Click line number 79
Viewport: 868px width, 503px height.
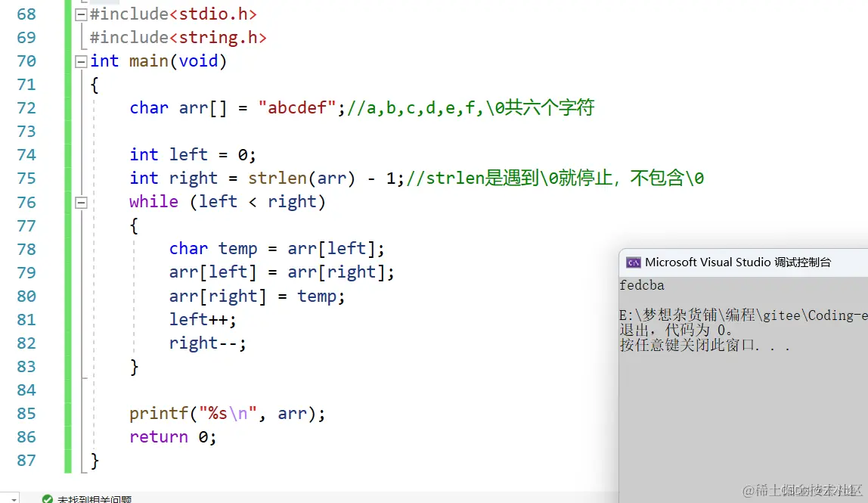point(26,272)
